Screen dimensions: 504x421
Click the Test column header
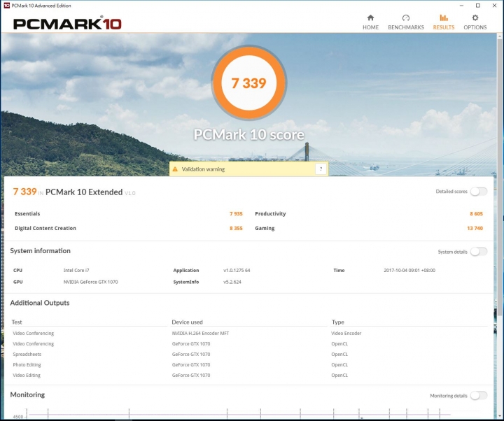(17, 322)
